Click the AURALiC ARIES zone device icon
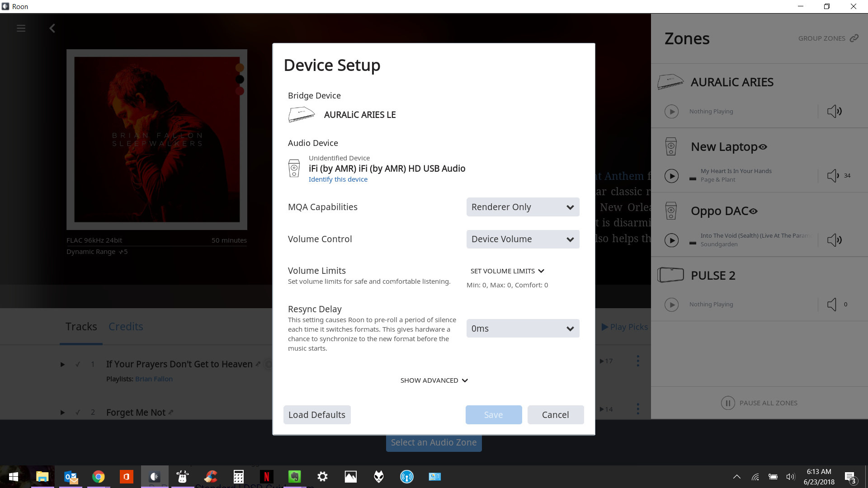 point(670,82)
